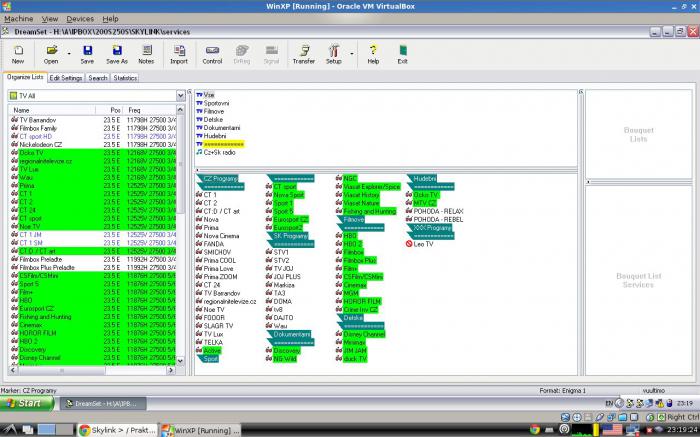The height and width of the screenshot is (437, 700).
Task: Click the Windows XP Start button
Action: pyautogui.click(x=27, y=403)
